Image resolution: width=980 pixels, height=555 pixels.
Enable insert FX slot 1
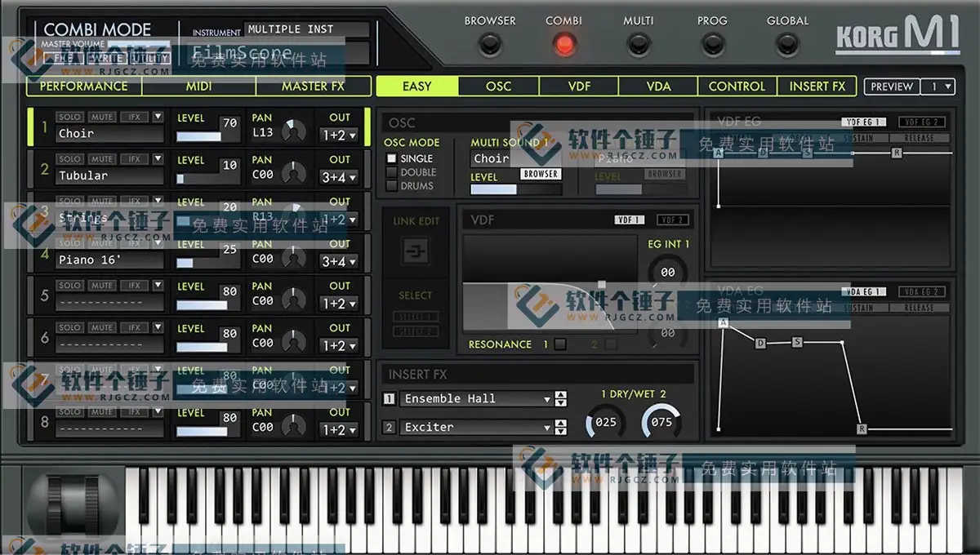coord(390,399)
